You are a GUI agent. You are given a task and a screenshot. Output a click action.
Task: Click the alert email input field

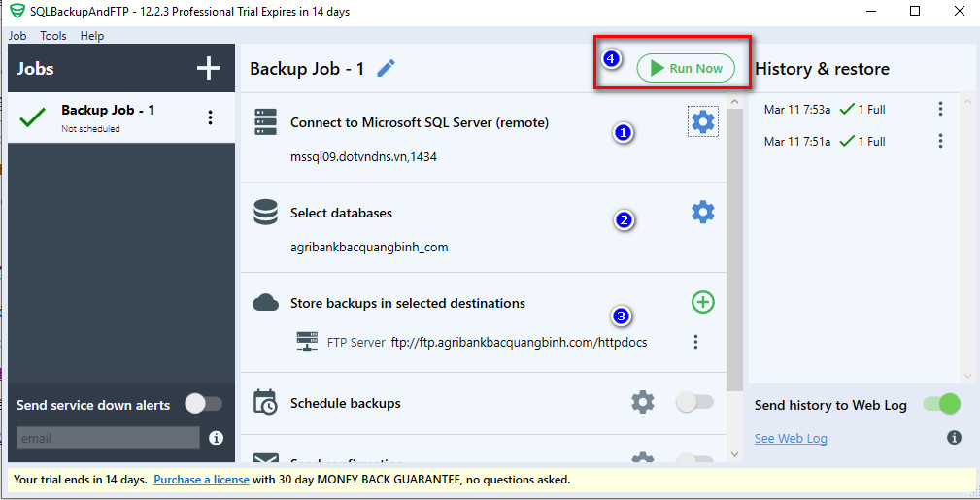[x=108, y=438]
